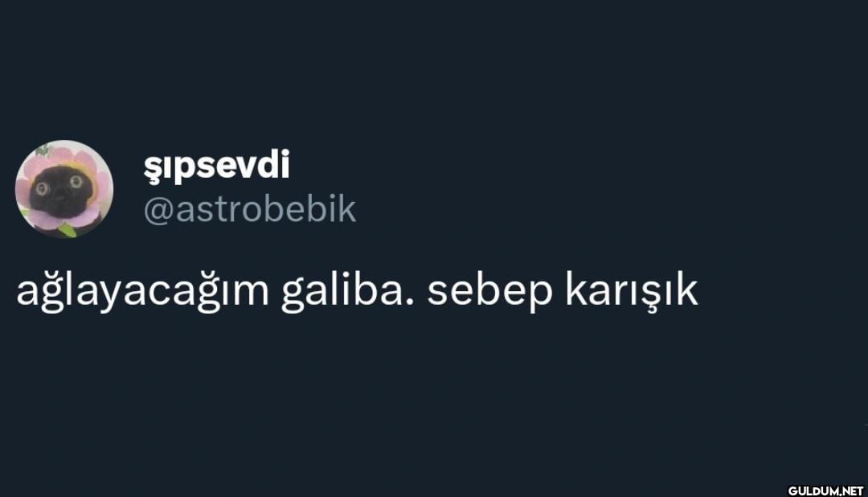Click the letter ş in şıpsevdi
The width and height of the screenshot is (868, 497).
(x=151, y=169)
